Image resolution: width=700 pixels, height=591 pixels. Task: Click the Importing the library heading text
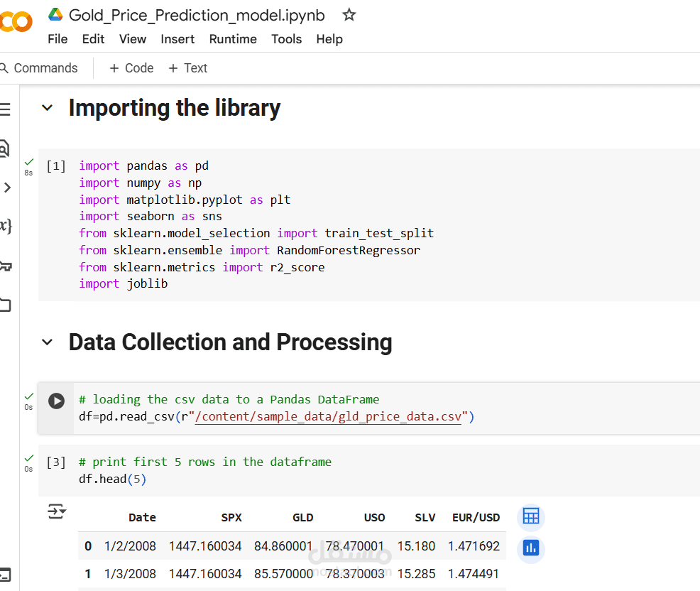point(175,108)
